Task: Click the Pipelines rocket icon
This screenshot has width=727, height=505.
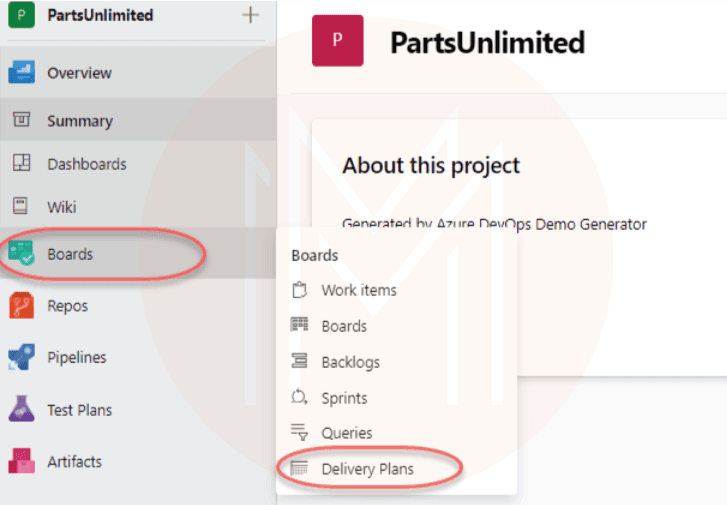Action: coord(22,357)
